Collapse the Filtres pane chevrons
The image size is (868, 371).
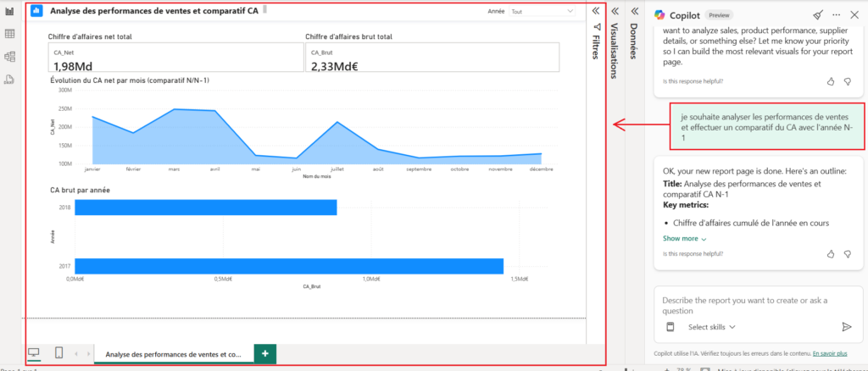[596, 10]
